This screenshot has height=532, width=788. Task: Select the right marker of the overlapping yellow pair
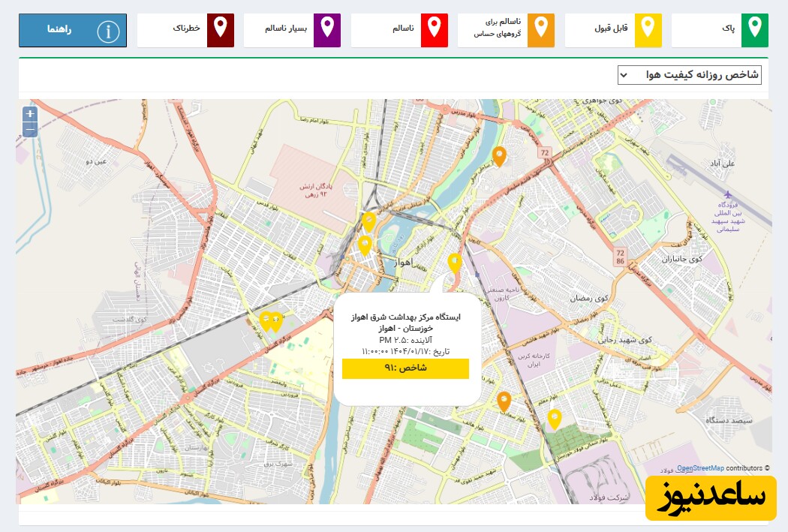(275, 321)
